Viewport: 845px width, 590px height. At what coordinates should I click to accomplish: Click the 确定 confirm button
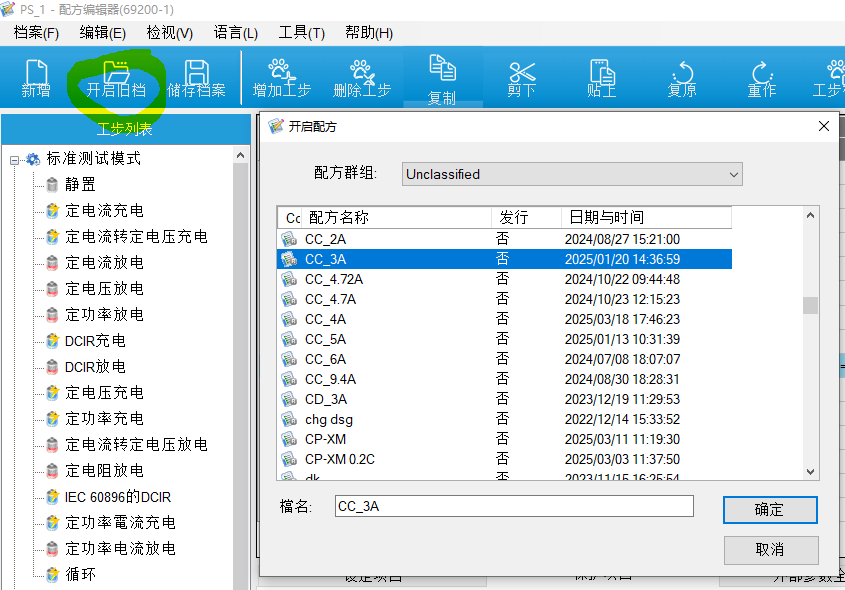pyautogui.click(x=770, y=510)
